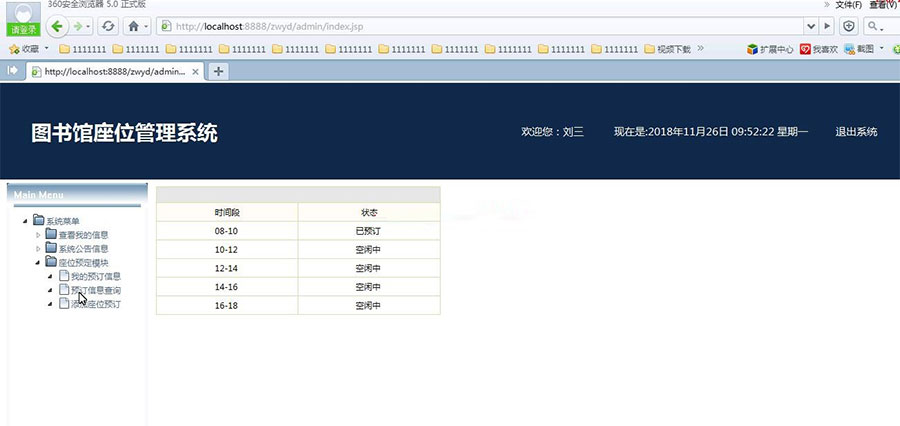Expand the 查看我的信息 node arrow
The width and height of the screenshot is (900, 426).
38,235
